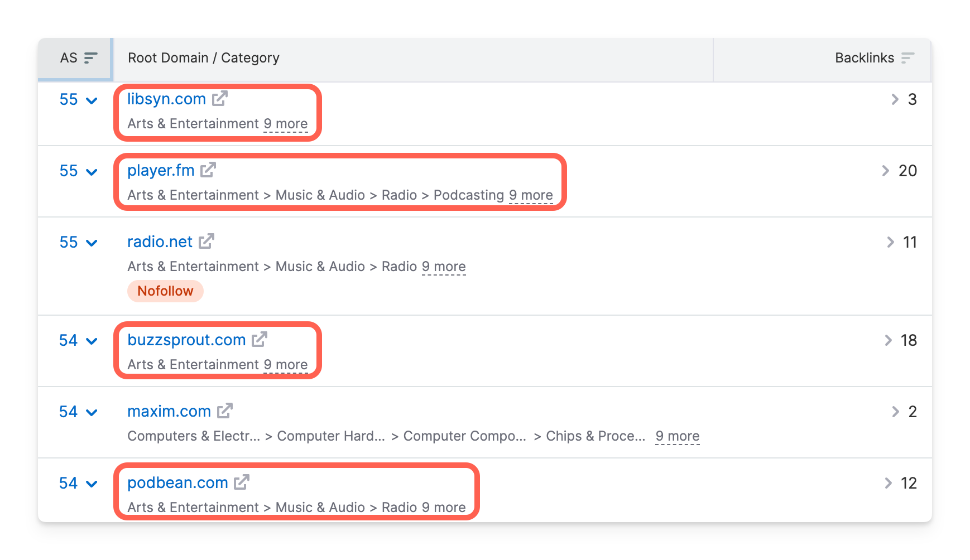
Task: Expand the AS 54 chevron for buzzsprout.com
Action: coord(92,342)
